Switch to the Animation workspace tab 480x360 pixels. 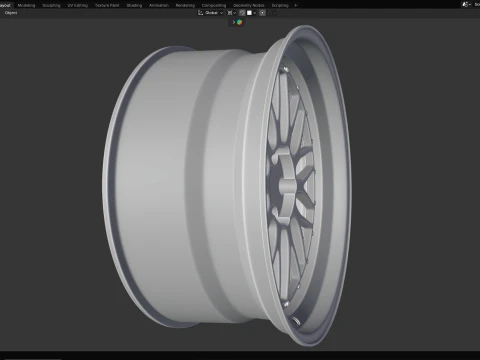tap(159, 5)
